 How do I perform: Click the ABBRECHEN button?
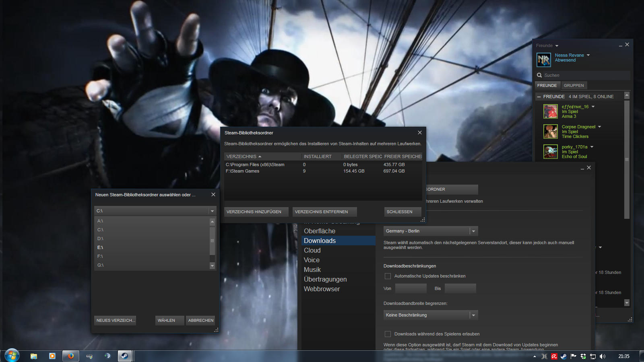(201, 320)
